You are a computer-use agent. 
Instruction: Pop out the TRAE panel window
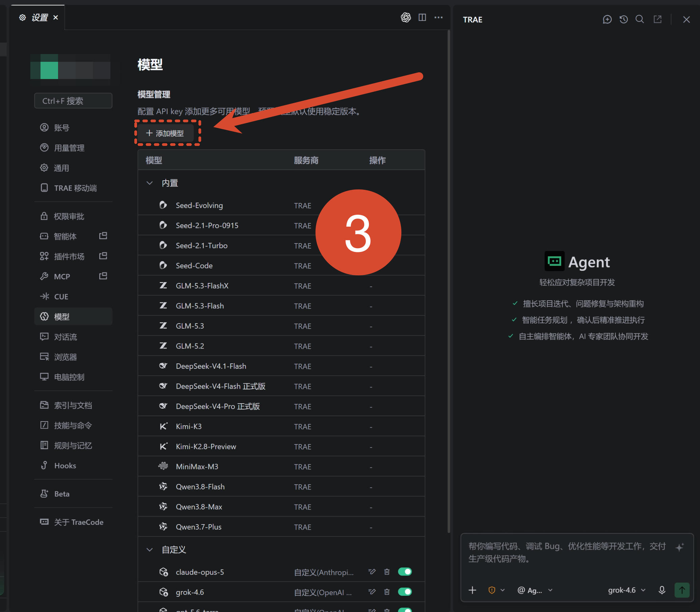(657, 20)
